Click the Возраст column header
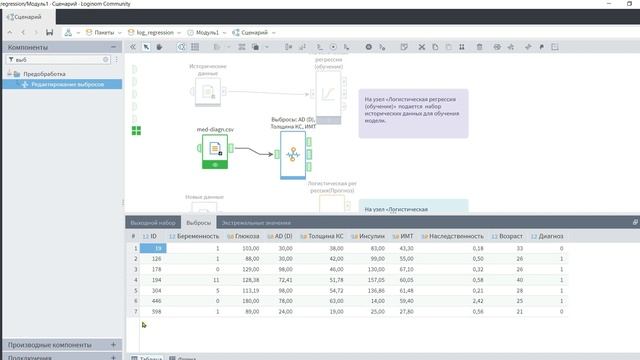This screenshot has height=360, width=640. [507, 236]
